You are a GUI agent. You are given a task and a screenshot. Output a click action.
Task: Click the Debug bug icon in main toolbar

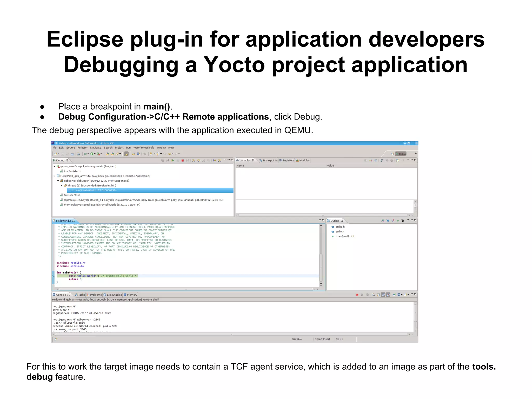[x=85, y=154]
